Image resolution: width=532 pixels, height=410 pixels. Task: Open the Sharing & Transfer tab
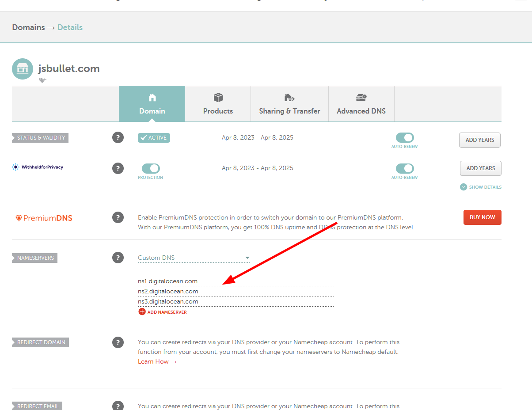(289, 104)
